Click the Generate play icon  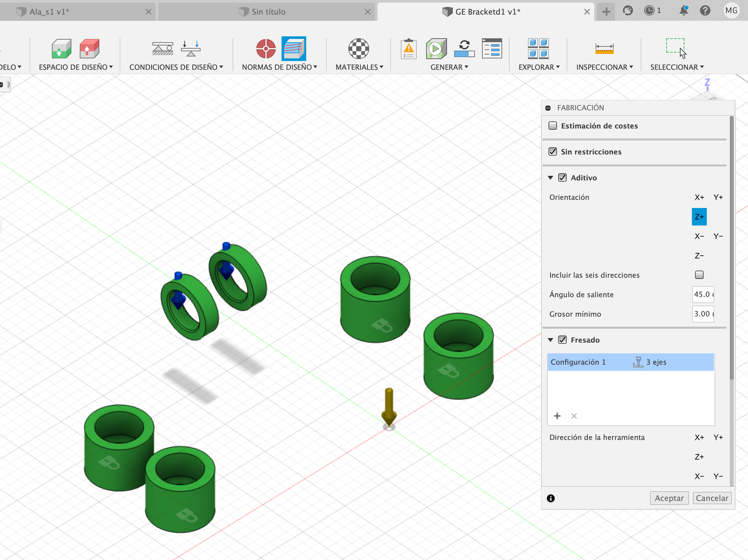(436, 49)
